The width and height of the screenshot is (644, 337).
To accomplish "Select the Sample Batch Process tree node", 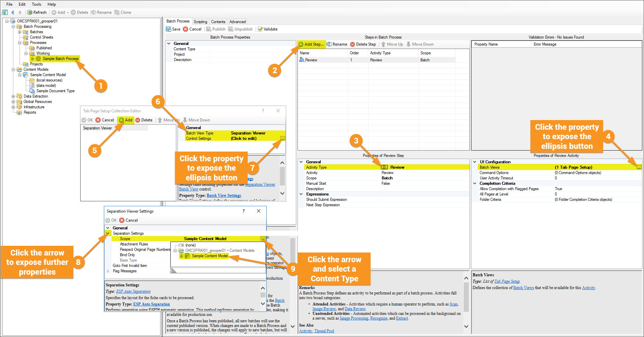I will [x=61, y=59].
